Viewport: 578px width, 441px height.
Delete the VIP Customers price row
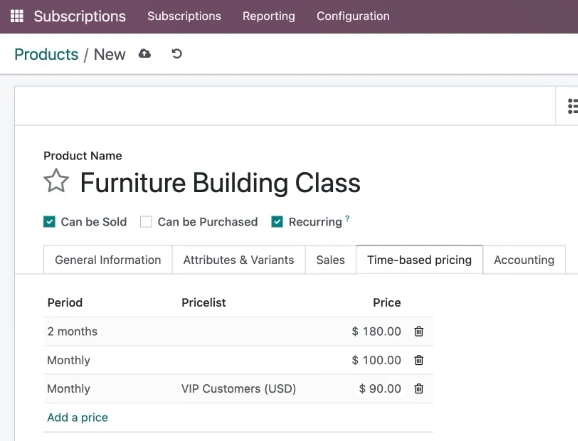click(x=418, y=389)
